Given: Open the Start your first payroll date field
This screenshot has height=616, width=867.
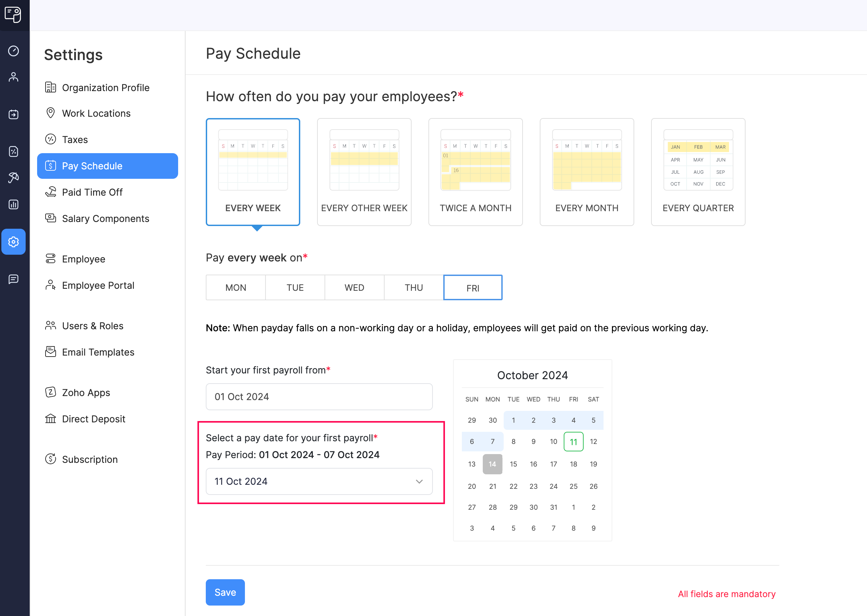Looking at the screenshot, I should tap(319, 397).
